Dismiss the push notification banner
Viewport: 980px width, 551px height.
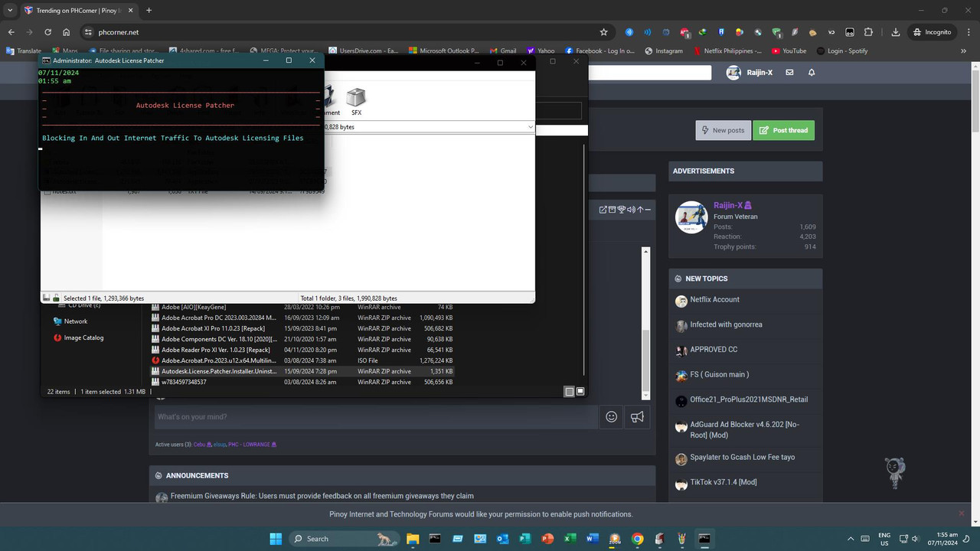pos(962,514)
